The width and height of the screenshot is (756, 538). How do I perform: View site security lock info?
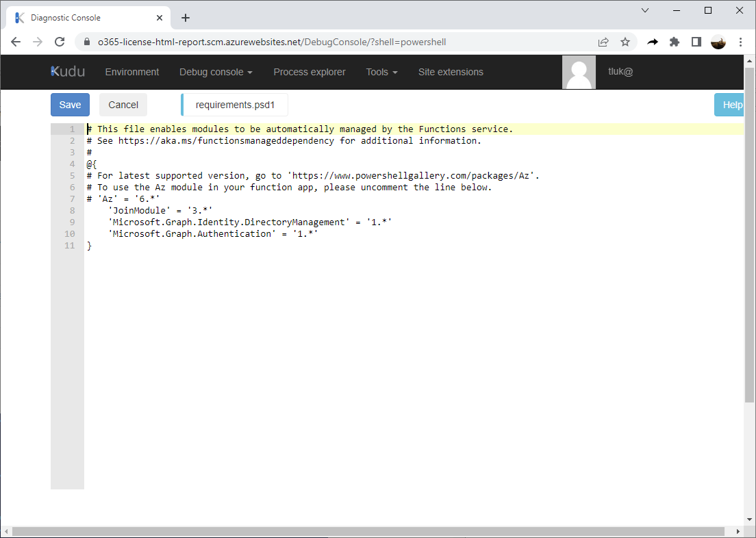pyautogui.click(x=87, y=42)
